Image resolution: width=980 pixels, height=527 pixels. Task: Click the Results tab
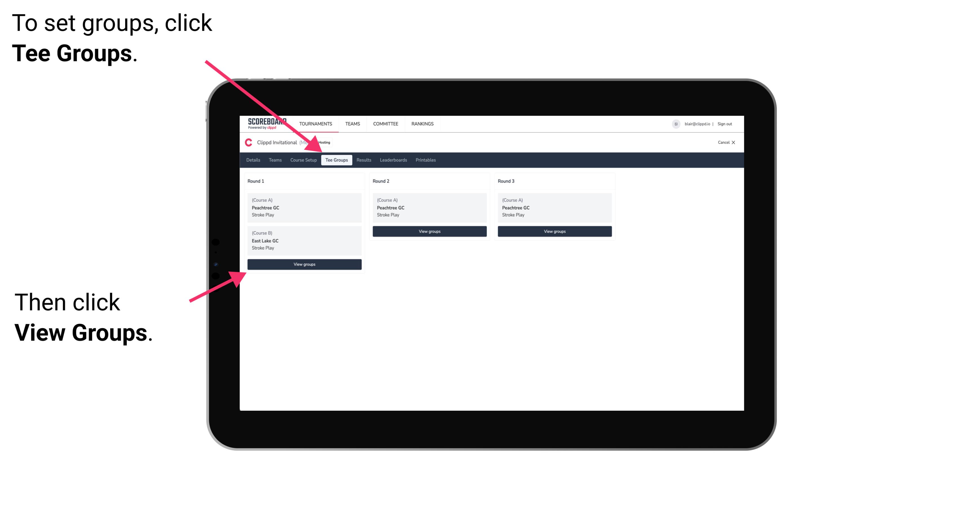pos(362,160)
